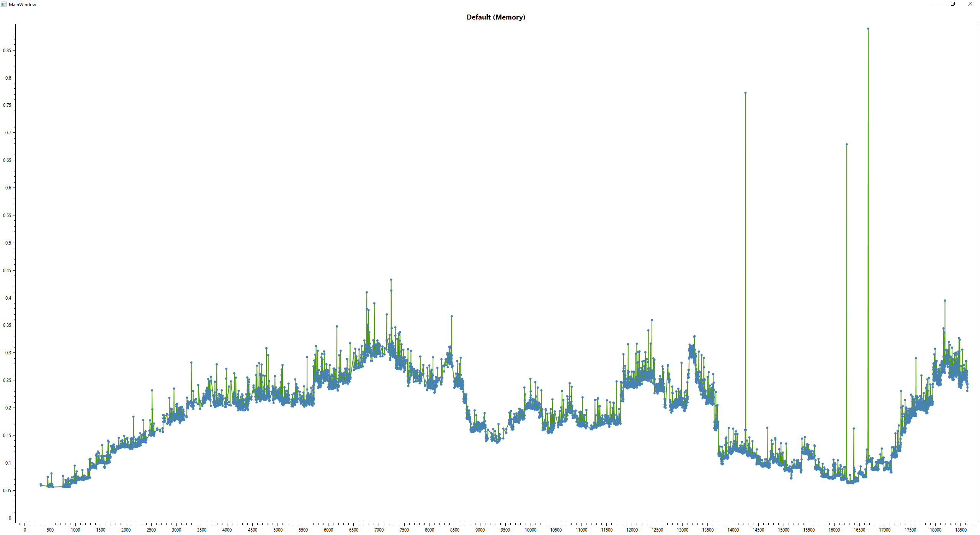The width and height of the screenshot is (980, 535).
Task: Click the spike data point at 0.77
Action: pos(745,93)
